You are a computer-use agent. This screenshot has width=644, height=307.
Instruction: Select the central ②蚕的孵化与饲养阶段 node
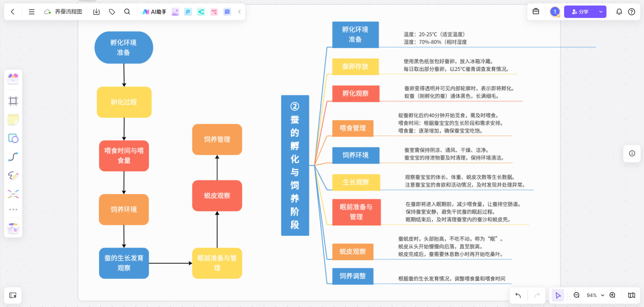click(x=295, y=166)
